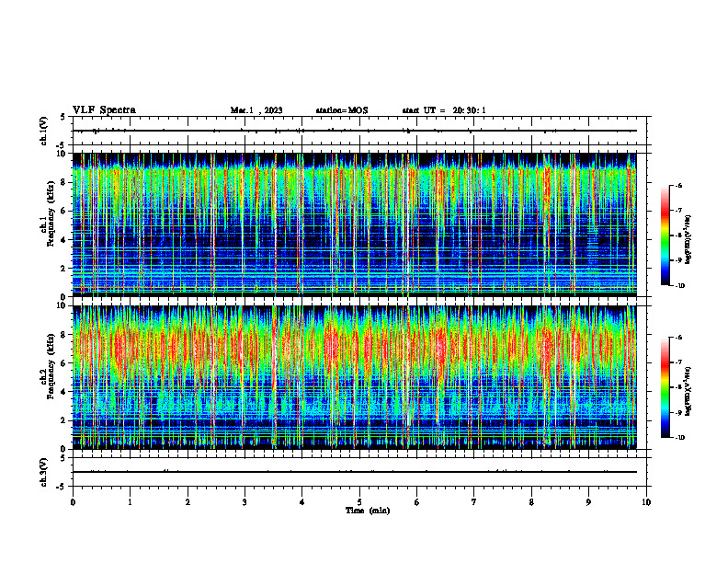728x563 pixels.
Task: Click tick label "10" on the Time axis
Action: tap(646, 502)
